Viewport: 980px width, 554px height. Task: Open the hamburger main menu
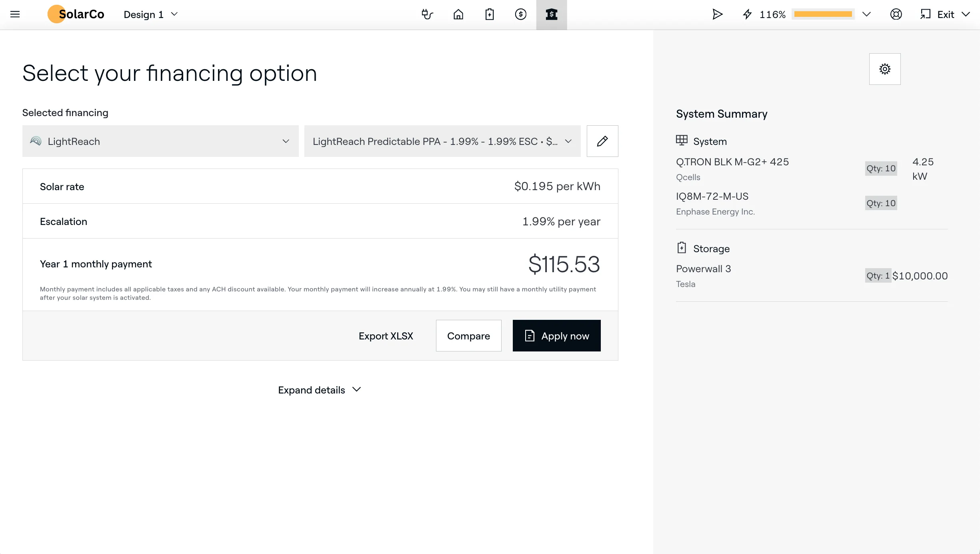tap(15, 14)
